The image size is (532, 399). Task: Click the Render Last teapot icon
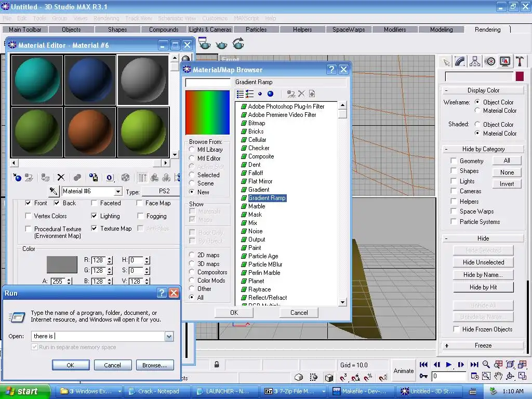(x=238, y=44)
